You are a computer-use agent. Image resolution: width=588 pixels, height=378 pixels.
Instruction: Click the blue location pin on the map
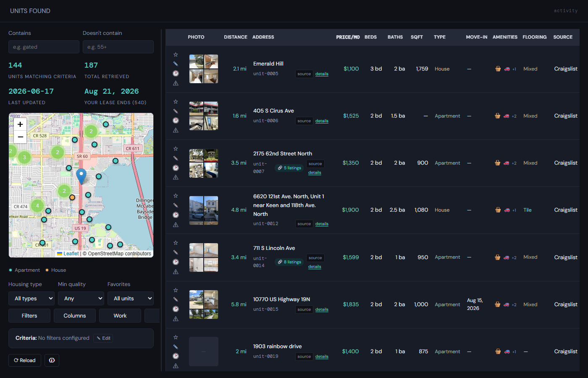tap(81, 176)
